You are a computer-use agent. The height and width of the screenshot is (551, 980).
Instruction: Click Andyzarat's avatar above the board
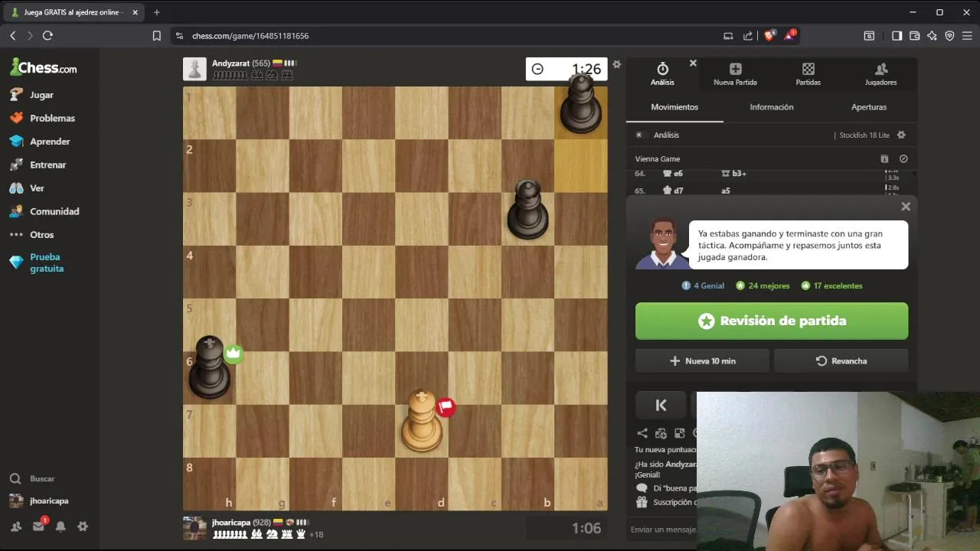tap(194, 69)
